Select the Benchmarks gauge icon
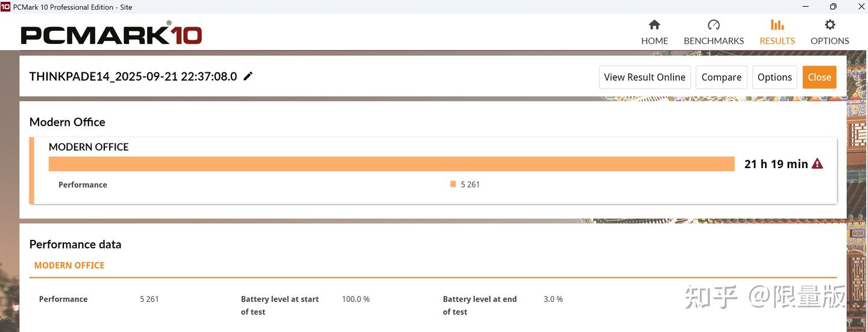 pos(714,25)
